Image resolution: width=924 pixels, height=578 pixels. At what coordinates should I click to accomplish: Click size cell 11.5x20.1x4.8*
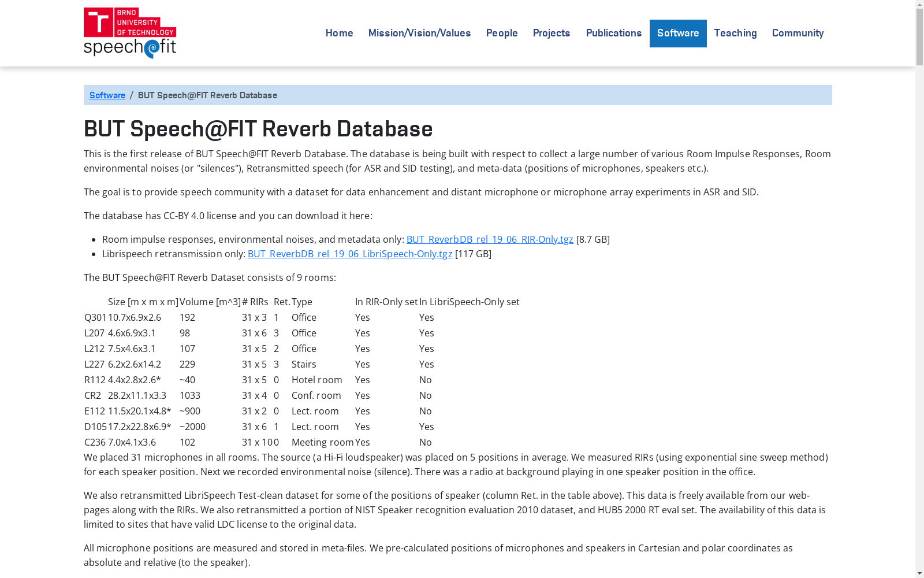[x=140, y=411]
